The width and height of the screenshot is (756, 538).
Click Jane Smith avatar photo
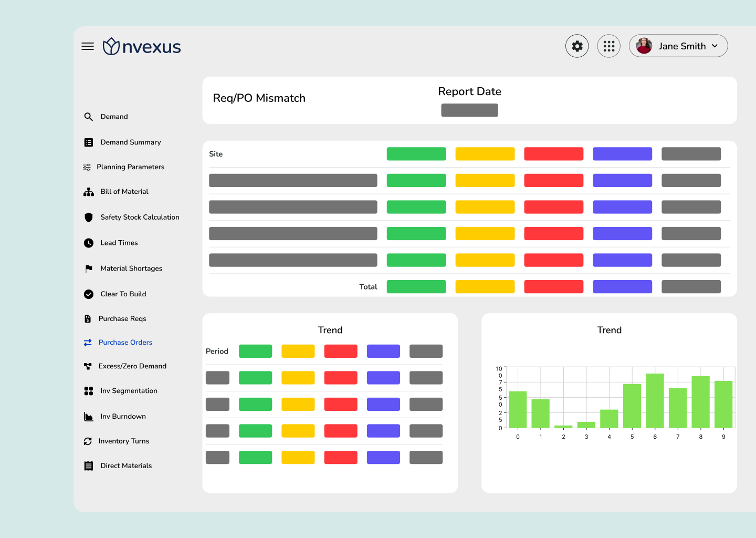click(x=644, y=46)
